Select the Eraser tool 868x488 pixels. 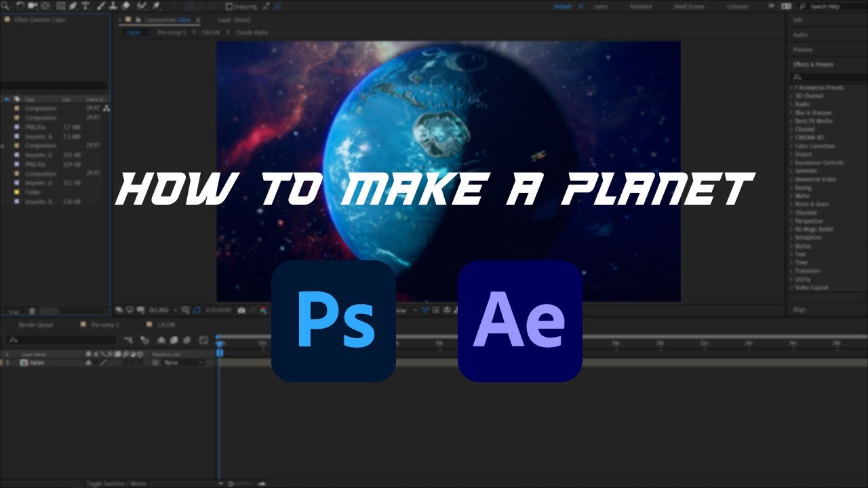(125, 6)
